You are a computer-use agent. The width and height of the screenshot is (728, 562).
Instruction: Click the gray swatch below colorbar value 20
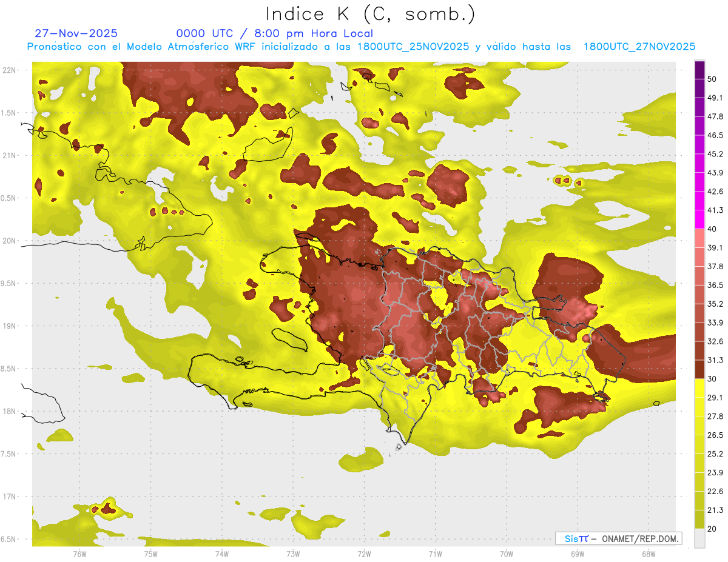699,538
